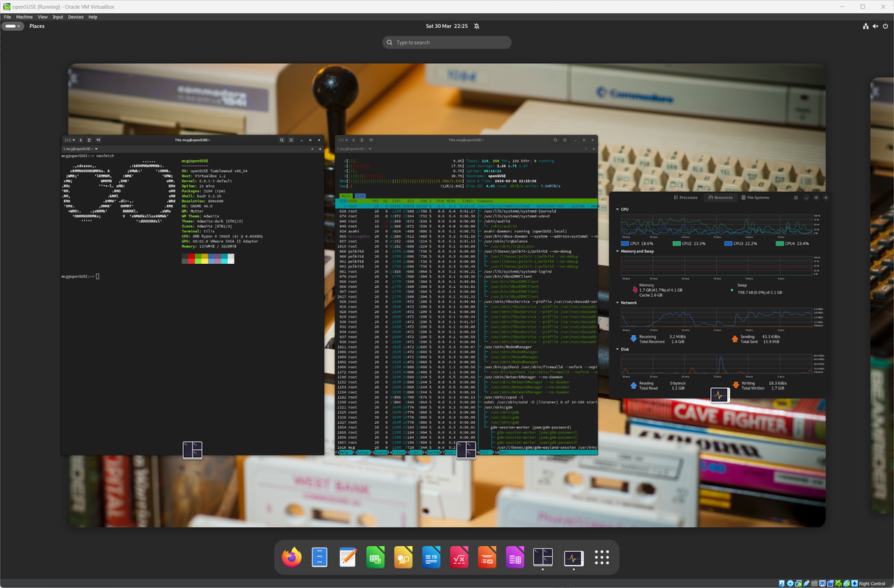The height and width of the screenshot is (588, 894).
Task: Open System Monitor from the dock
Action: coord(574,558)
